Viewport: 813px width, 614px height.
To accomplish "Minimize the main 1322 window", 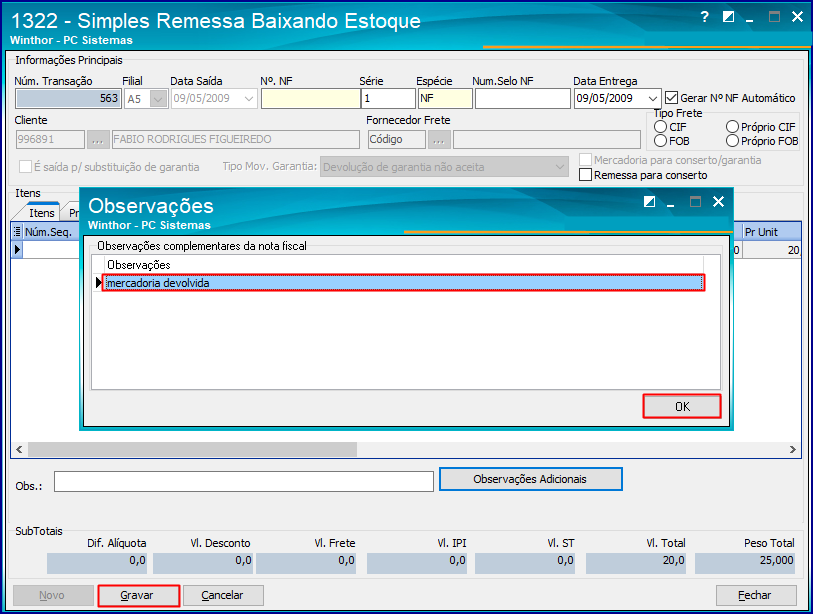I will 750,20.
